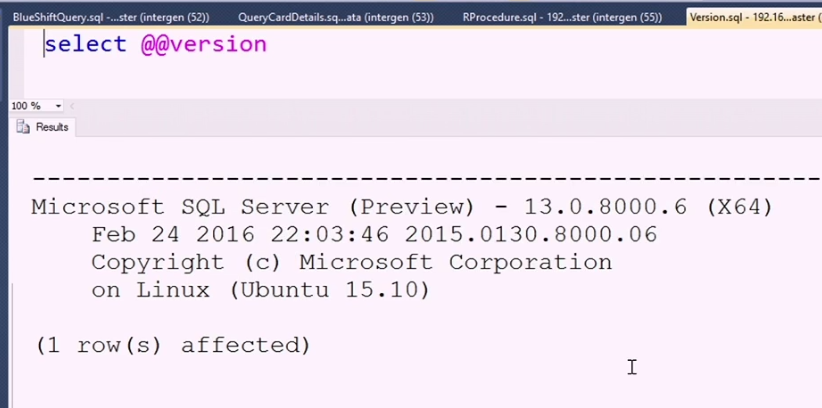Click the Results tab page icon

pyautogui.click(x=24, y=128)
